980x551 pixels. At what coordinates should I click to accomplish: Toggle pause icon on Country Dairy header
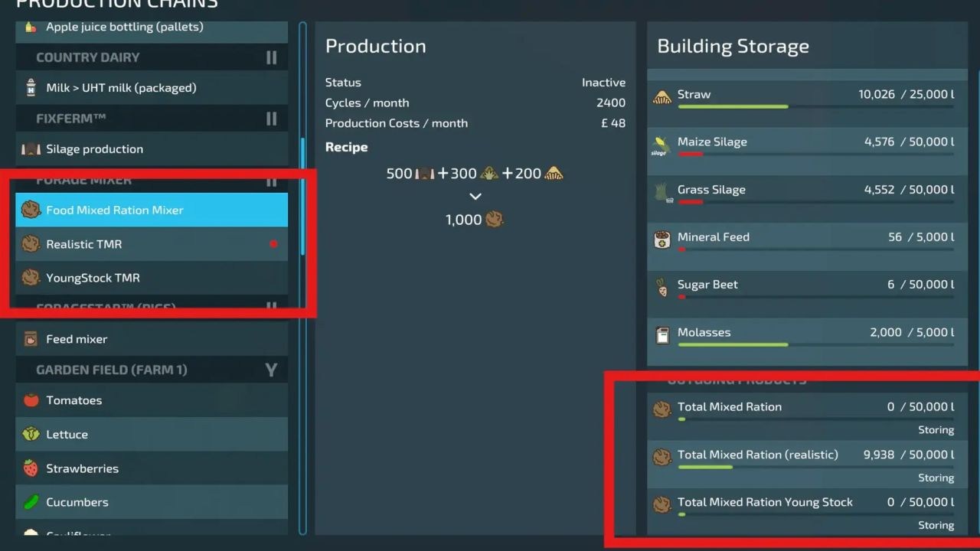tap(271, 57)
